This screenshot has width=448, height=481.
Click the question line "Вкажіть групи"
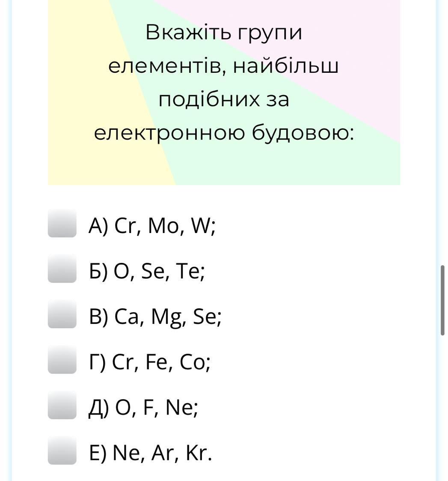pos(224,32)
